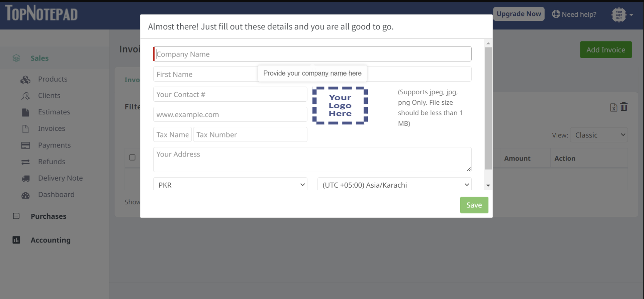Image resolution: width=644 pixels, height=299 pixels.
Task: Open the Delivery Note menu item
Action: [x=60, y=178]
